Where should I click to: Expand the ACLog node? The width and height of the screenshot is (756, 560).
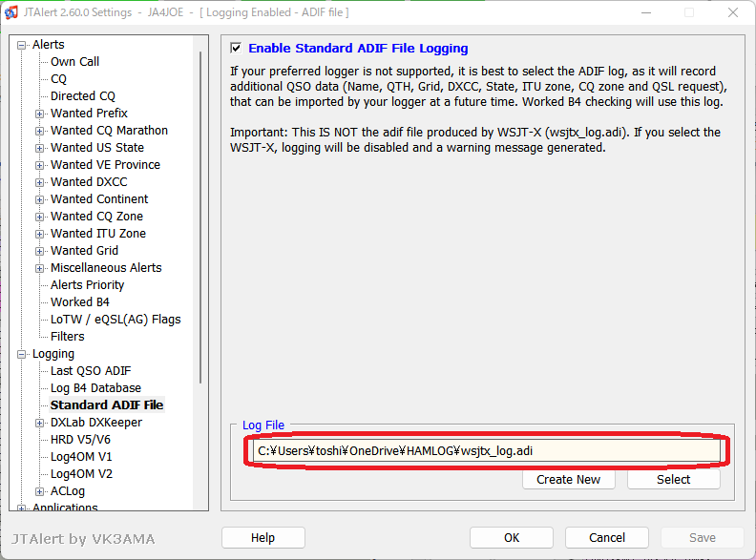[39, 491]
